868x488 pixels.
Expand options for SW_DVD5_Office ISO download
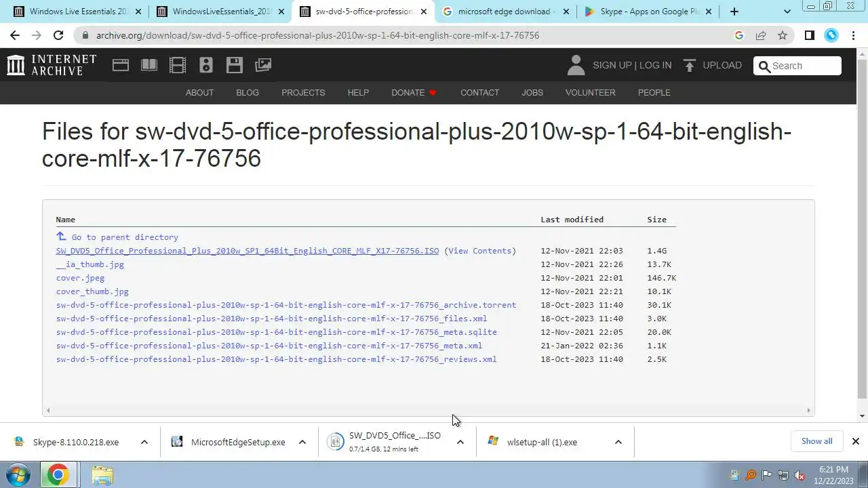click(x=460, y=442)
